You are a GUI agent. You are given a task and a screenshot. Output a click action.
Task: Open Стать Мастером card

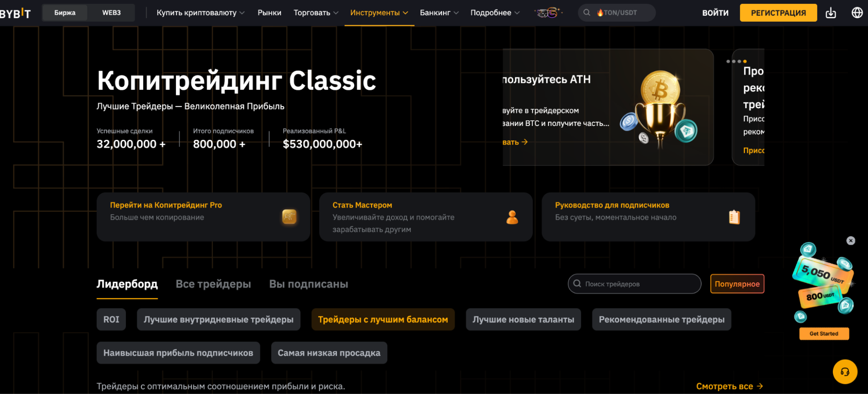(x=426, y=217)
